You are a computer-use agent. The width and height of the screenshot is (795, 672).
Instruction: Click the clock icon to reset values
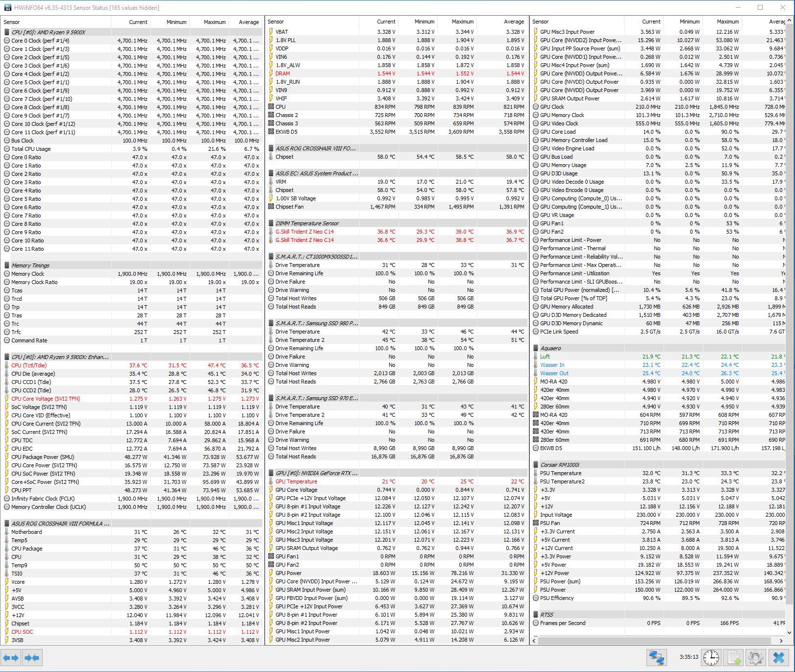[x=711, y=657]
